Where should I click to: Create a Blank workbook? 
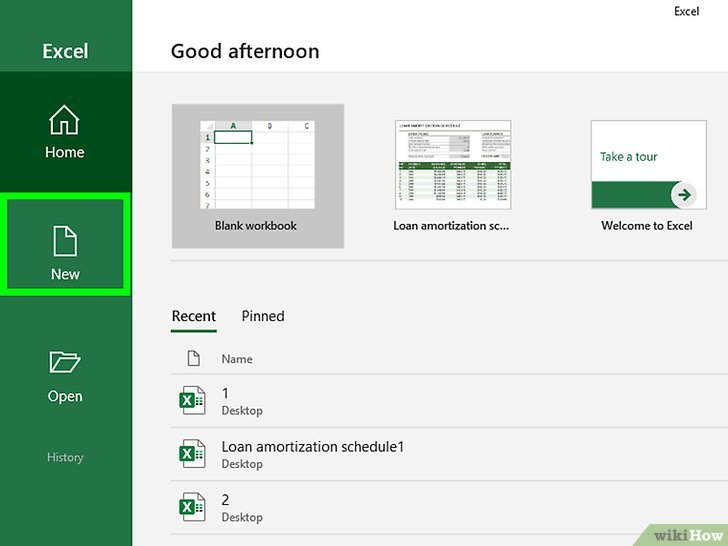tap(258, 176)
